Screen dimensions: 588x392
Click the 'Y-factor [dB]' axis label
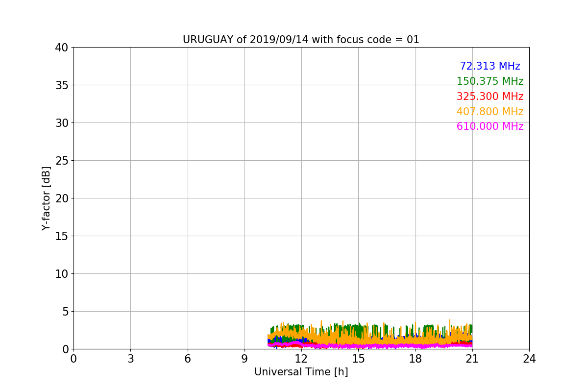[x=46, y=198]
